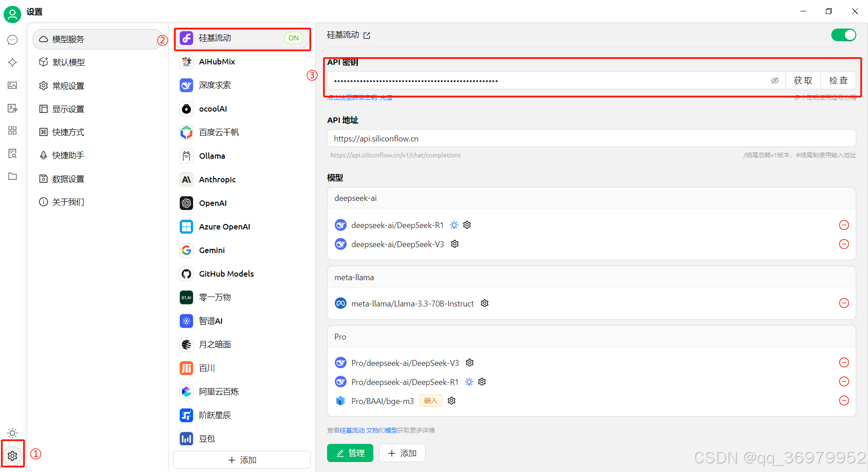The width and height of the screenshot is (868, 472).
Task: Open the 模型 details link
Action: coord(391,430)
